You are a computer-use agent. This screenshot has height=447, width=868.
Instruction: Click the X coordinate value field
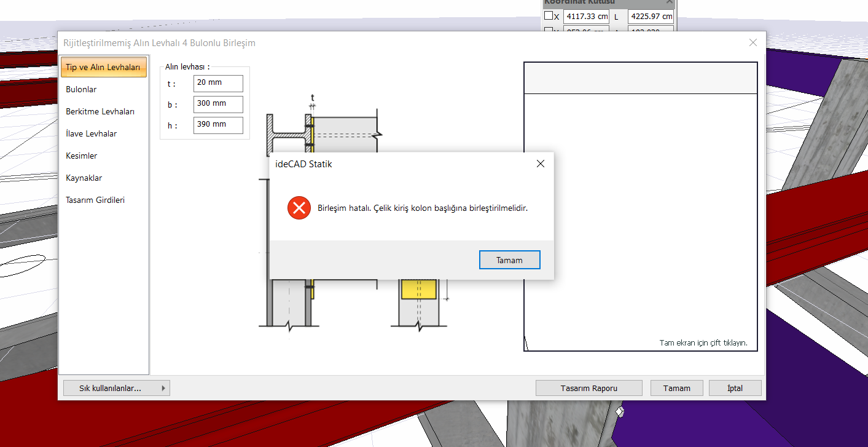[585, 17]
